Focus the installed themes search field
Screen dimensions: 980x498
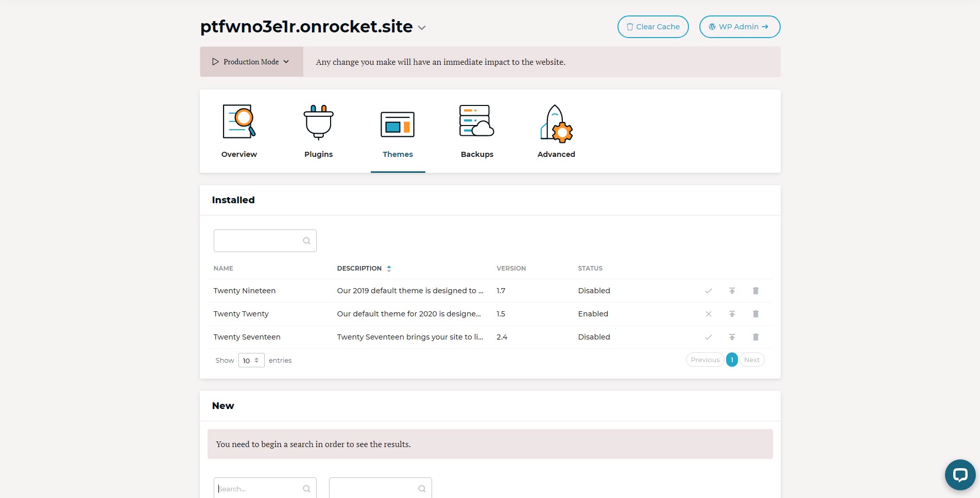pyautogui.click(x=265, y=241)
